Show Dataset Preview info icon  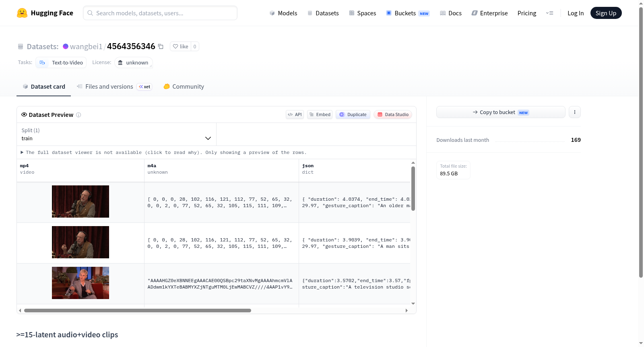(78, 115)
